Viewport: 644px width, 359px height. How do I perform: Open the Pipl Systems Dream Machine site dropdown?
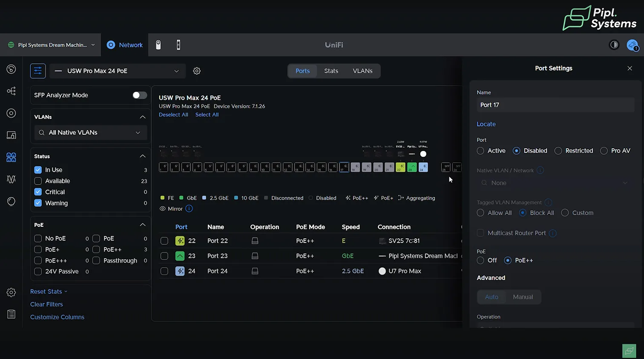[51, 45]
